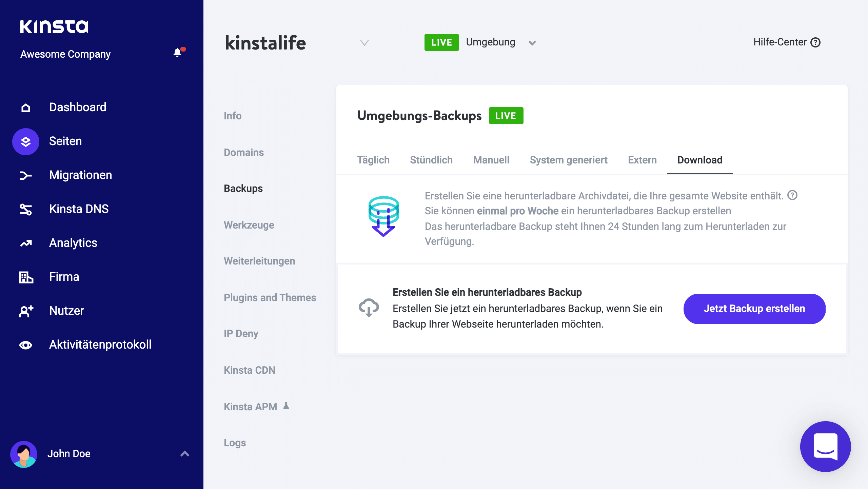Switch to the Manuell backups tab
Screen dimensions: 868x489
click(x=491, y=160)
